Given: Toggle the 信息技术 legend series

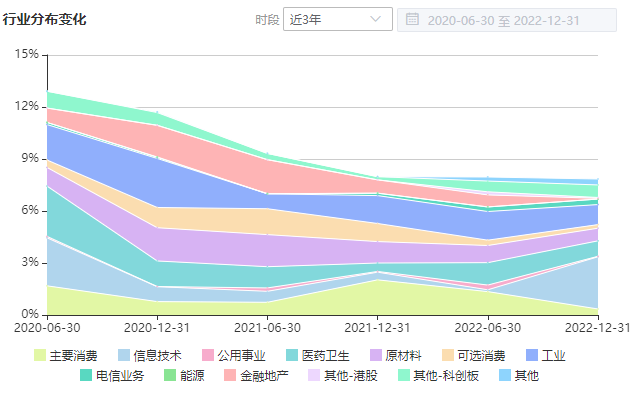Looking at the screenshot, I should coord(150,355).
